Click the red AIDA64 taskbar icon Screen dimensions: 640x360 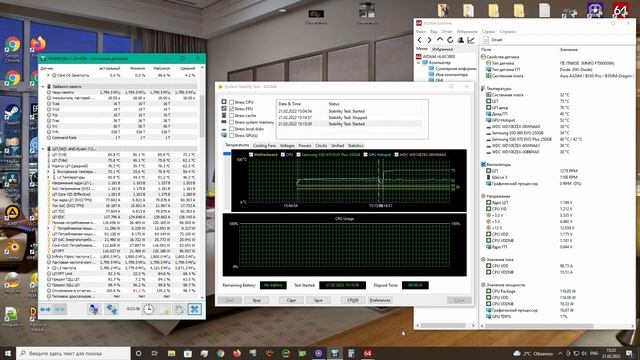pos(367,353)
